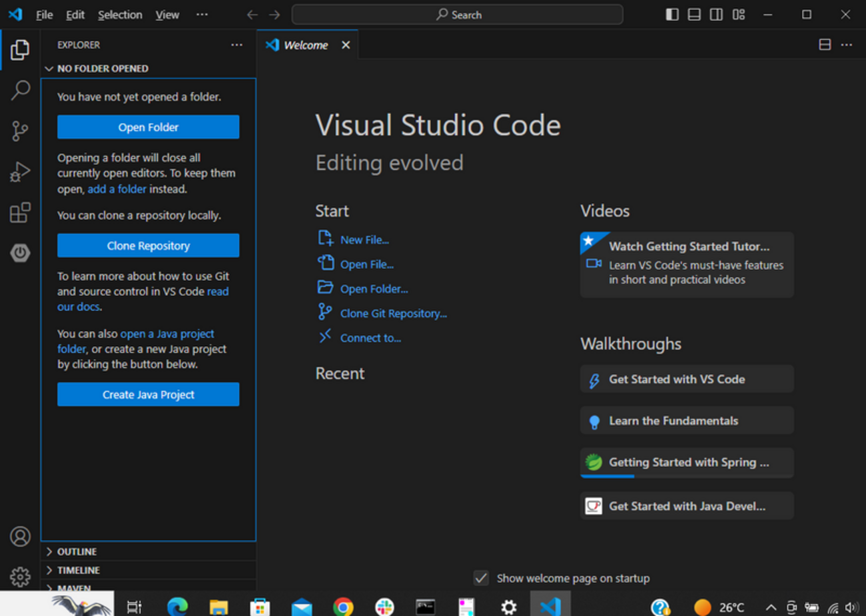866x616 pixels.
Task: Expand the Outline section
Action: tap(77, 551)
